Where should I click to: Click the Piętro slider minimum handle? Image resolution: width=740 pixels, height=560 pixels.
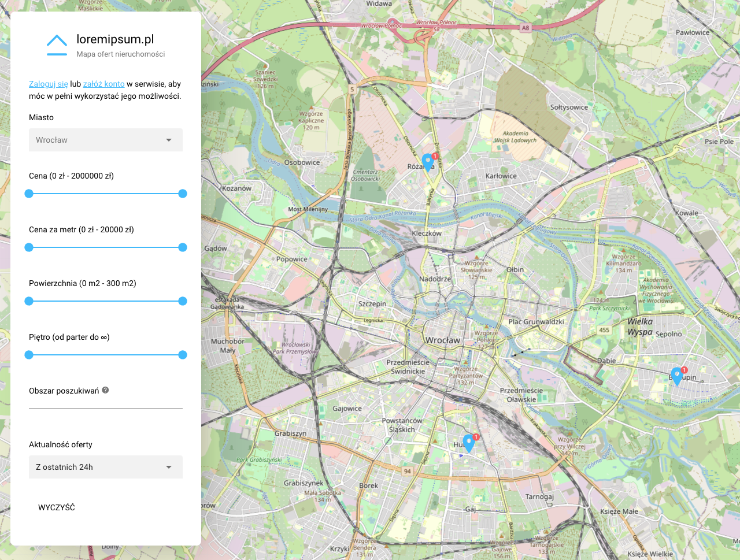[29, 355]
